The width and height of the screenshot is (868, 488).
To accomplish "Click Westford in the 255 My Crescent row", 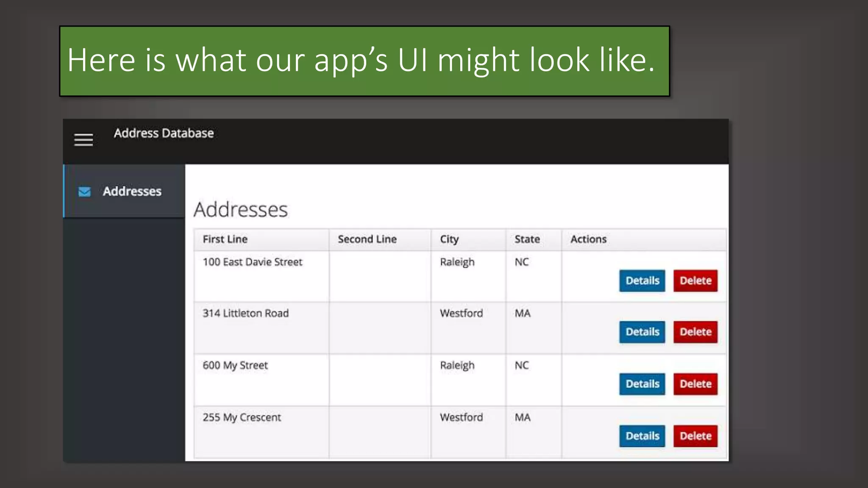I will [x=462, y=418].
